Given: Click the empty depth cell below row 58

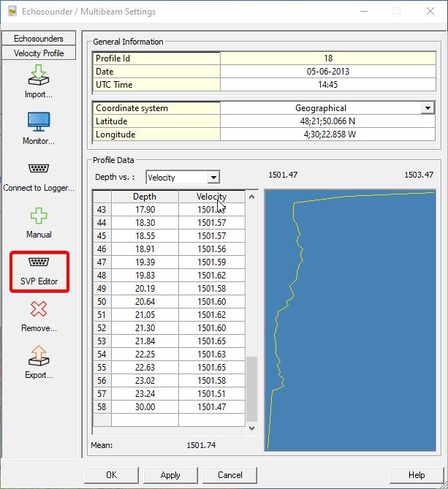Looking at the screenshot, I should pyautogui.click(x=145, y=420).
